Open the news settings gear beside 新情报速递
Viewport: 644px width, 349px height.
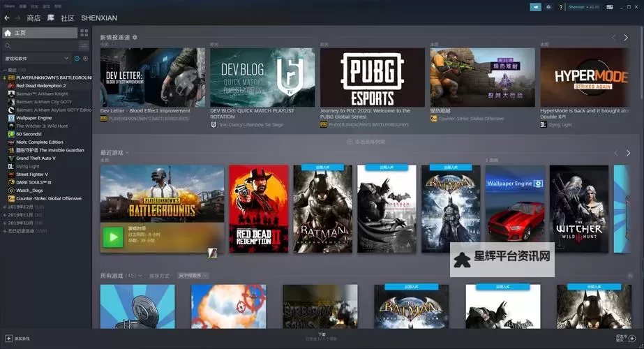point(135,38)
